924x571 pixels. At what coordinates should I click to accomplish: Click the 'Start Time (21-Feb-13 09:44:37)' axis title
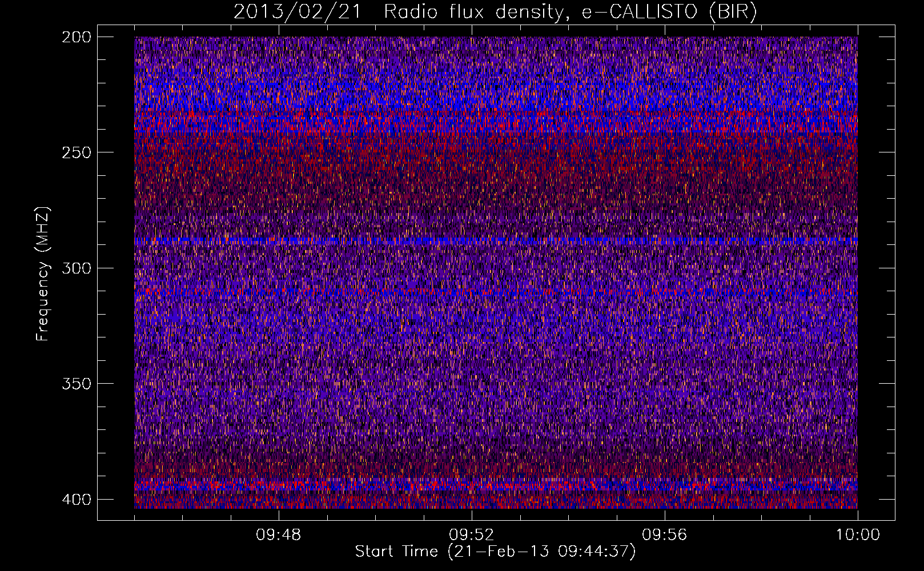[x=495, y=552]
